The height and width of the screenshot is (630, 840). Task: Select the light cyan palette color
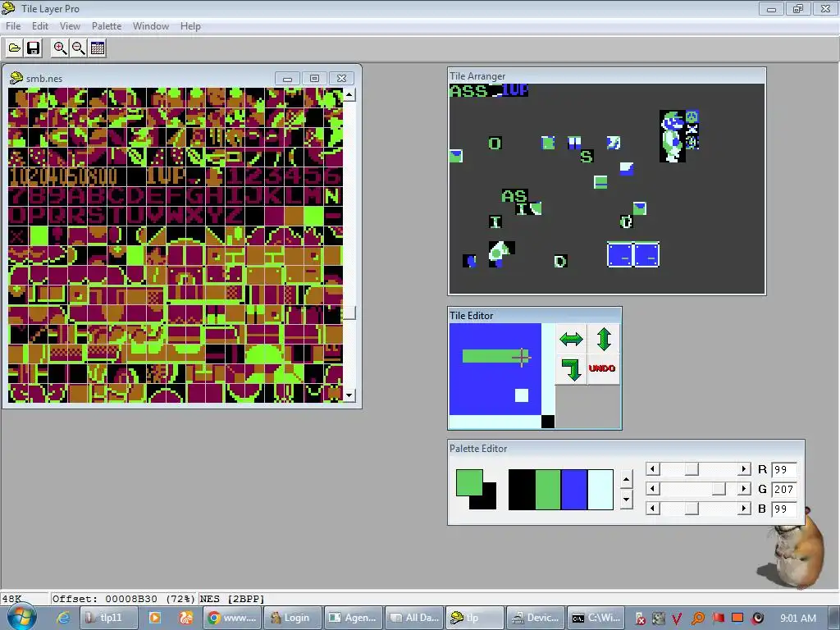pyautogui.click(x=600, y=490)
